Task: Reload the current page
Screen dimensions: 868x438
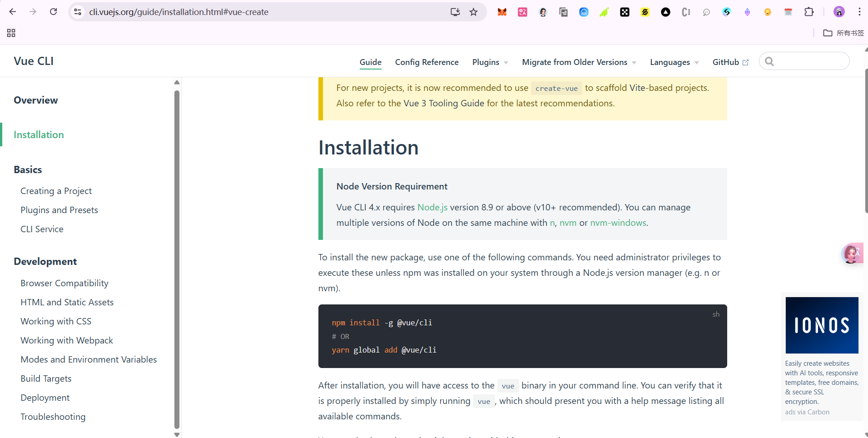Action: click(x=53, y=12)
